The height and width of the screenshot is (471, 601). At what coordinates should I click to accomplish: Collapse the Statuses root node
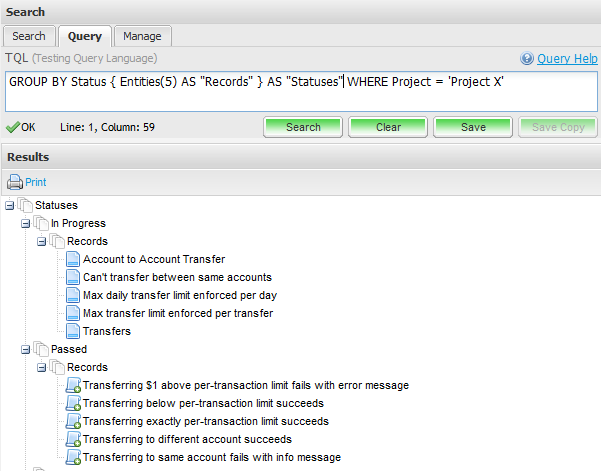[x=9, y=205]
